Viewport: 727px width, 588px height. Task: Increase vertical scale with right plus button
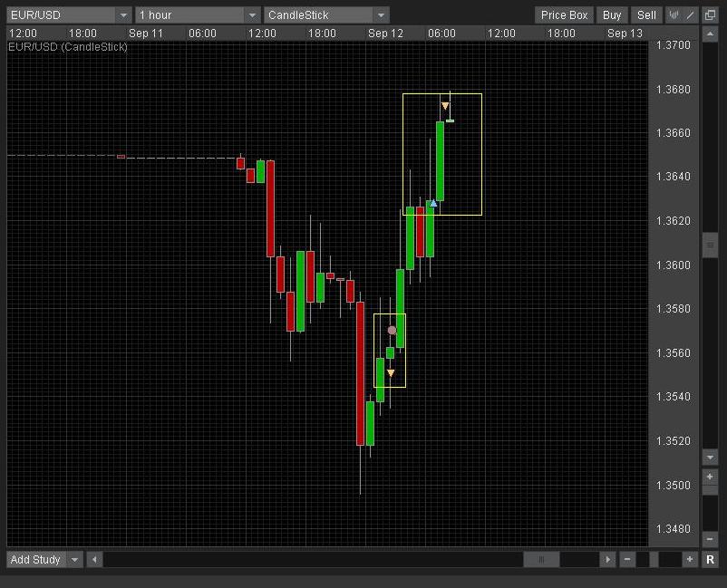pyautogui.click(x=710, y=477)
